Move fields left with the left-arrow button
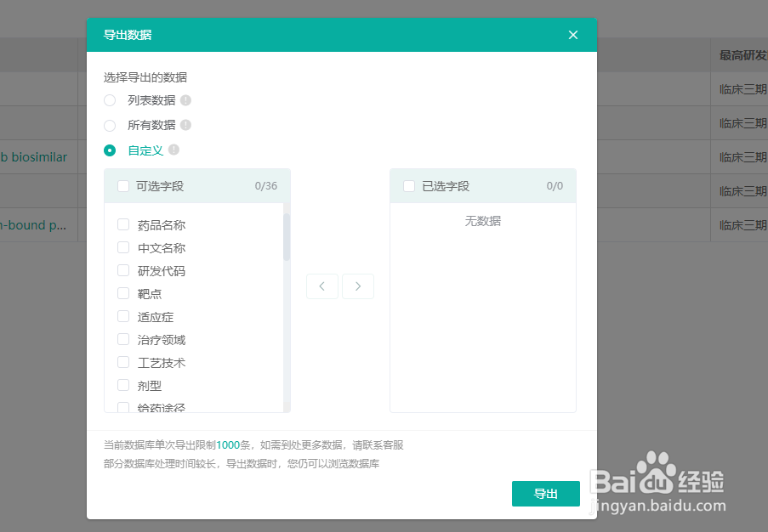 pyautogui.click(x=322, y=286)
